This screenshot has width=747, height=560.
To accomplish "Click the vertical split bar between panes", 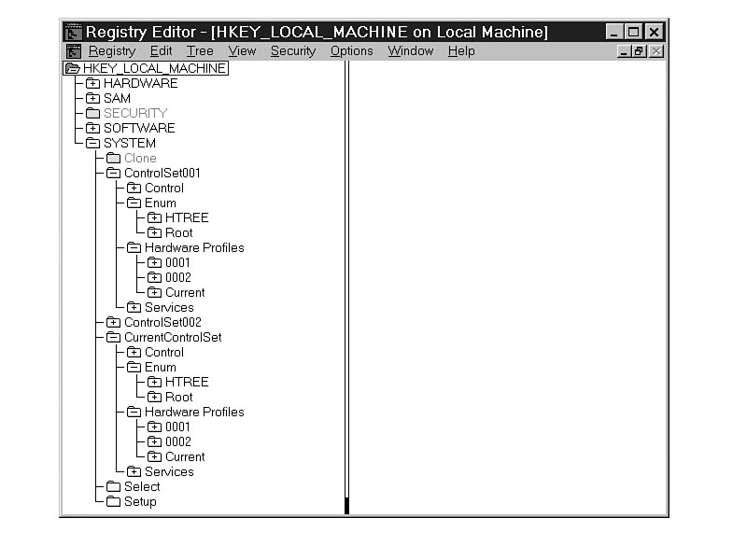I will tap(346, 280).
